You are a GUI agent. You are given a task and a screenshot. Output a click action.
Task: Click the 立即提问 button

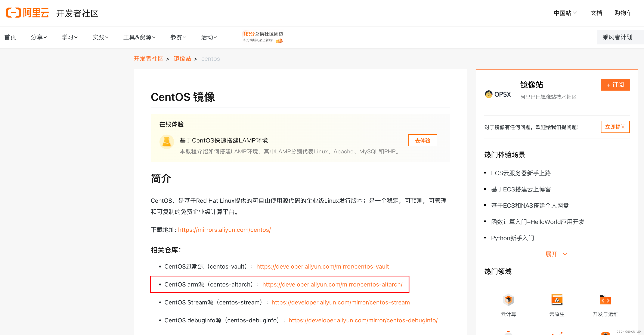[615, 127]
